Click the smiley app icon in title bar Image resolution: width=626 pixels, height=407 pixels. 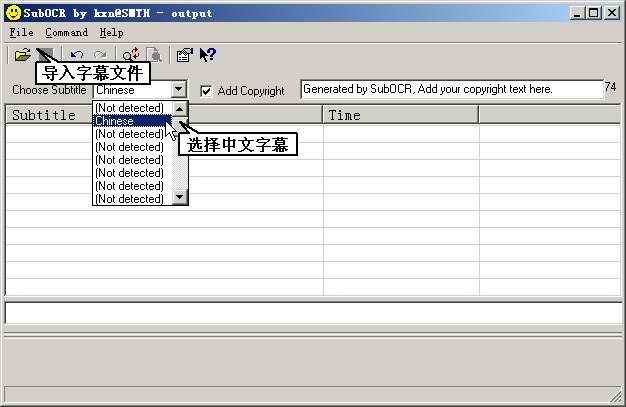pyautogui.click(x=13, y=13)
